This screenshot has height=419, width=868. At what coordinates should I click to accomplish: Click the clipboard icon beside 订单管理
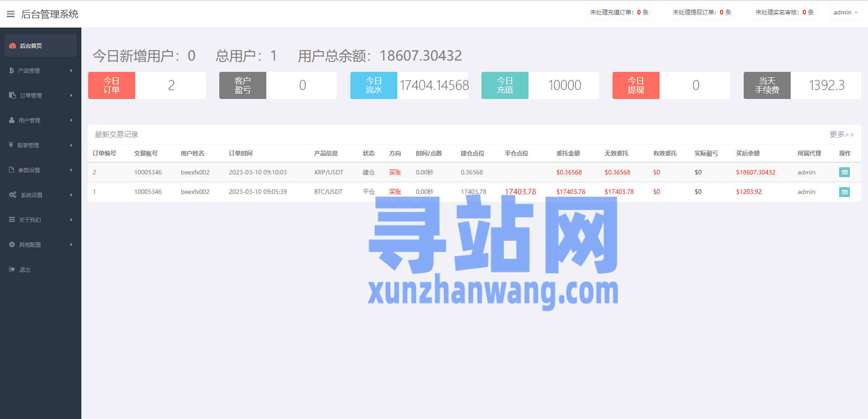coord(12,95)
